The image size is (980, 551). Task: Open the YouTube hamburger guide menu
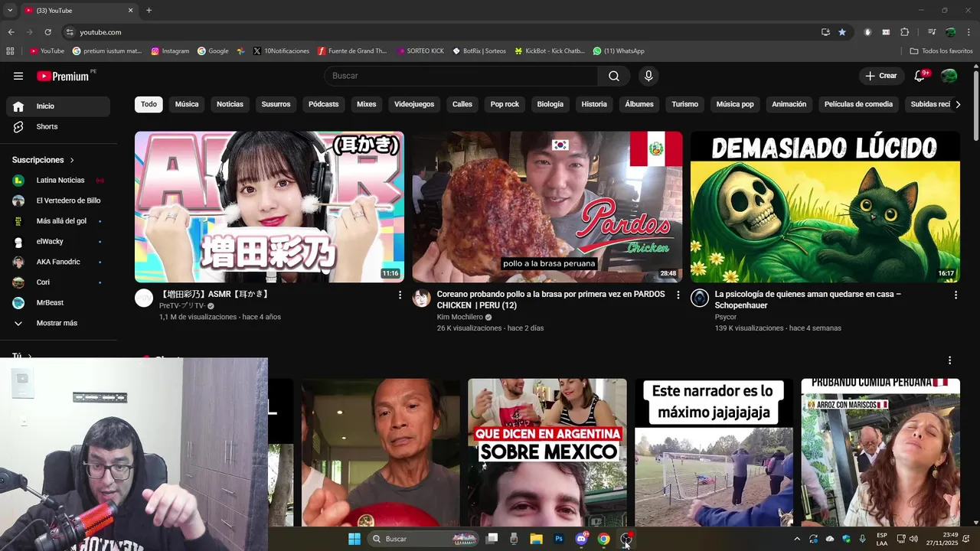[x=18, y=76]
